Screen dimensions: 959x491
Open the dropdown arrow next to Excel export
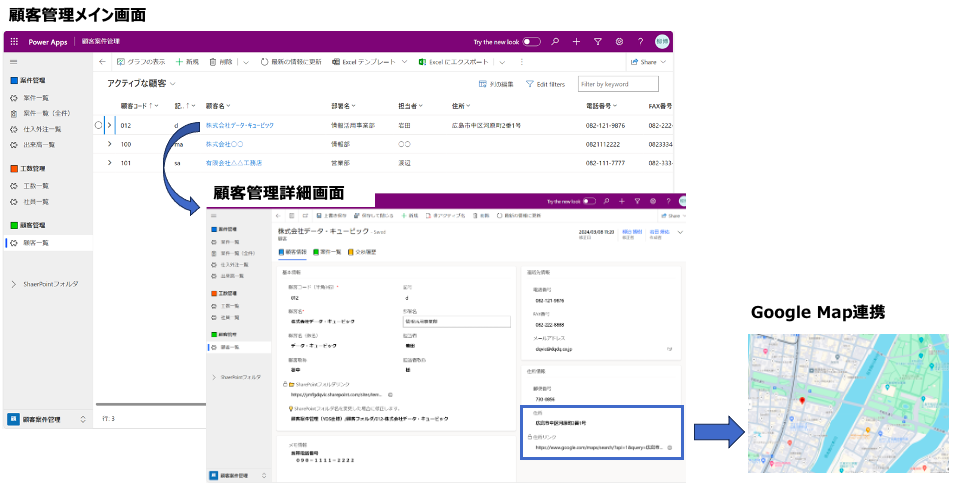(x=502, y=62)
